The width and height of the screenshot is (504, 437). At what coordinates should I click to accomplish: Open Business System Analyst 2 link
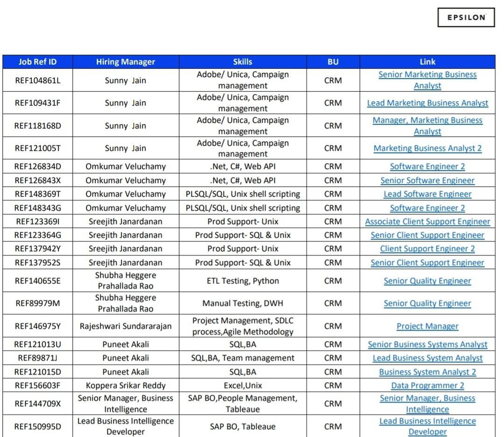coord(427,372)
